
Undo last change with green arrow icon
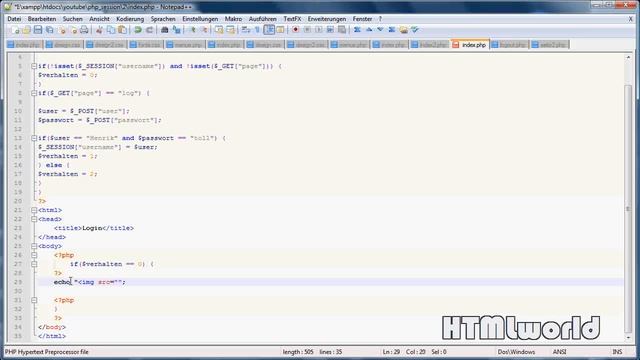[x=138, y=30]
